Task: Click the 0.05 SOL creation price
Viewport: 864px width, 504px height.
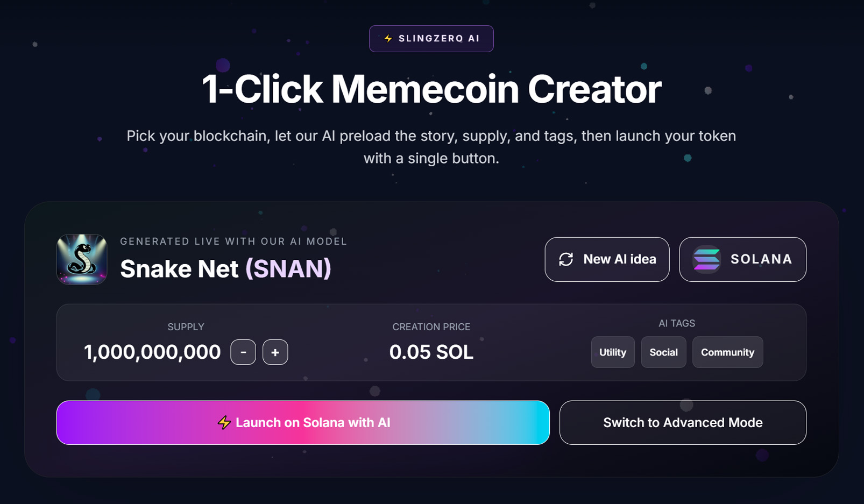Action: (431, 352)
